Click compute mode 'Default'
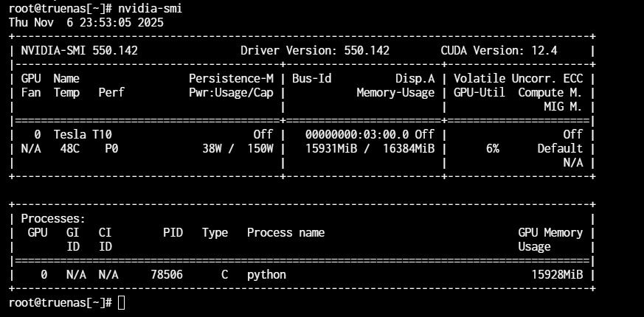This screenshot has width=644, height=317. [560, 149]
